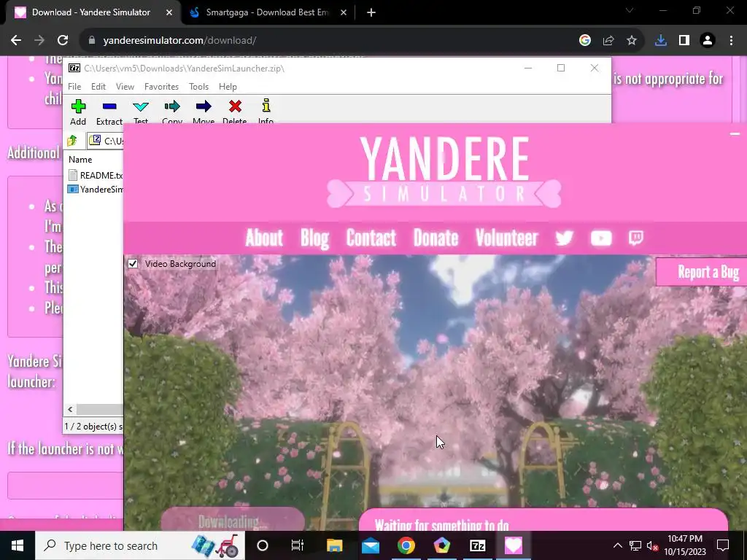Click the Test icon in 7-Zip toolbar
Image resolution: width=747 pixels, height=560 pixels.
(x=141, y=112)
